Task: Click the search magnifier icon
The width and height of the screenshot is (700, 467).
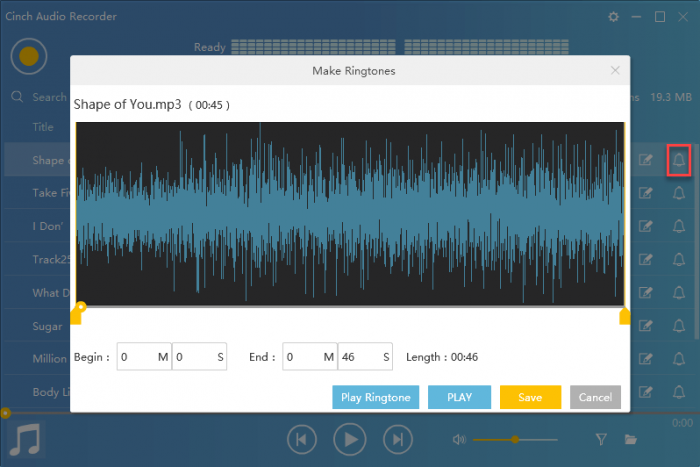Action: [x=17, y=97]
